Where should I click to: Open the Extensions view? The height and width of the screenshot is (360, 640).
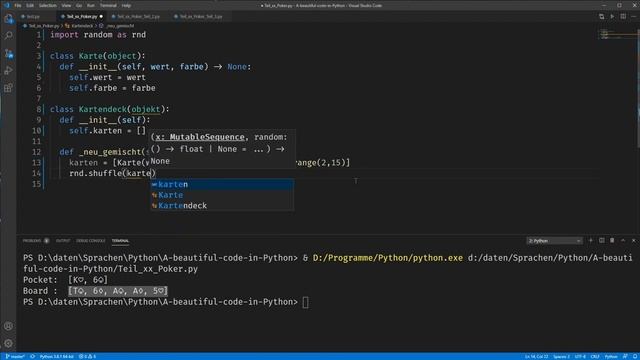point(8,88)
